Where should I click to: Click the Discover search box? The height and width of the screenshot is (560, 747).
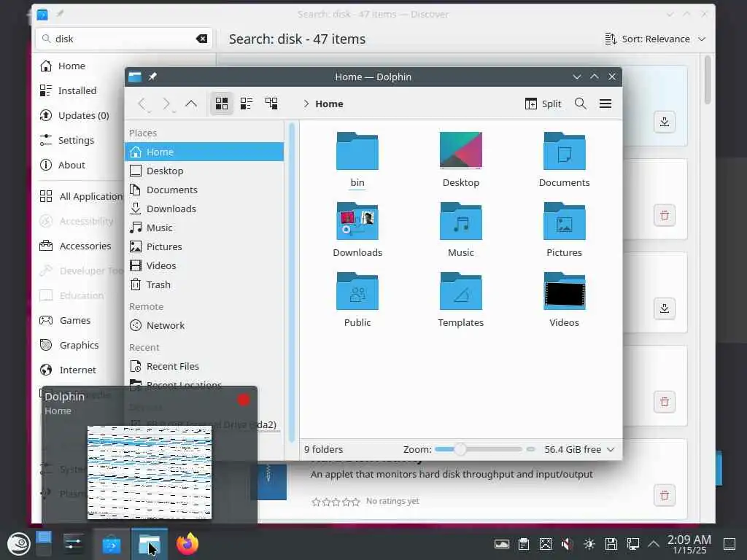[124, 39]
